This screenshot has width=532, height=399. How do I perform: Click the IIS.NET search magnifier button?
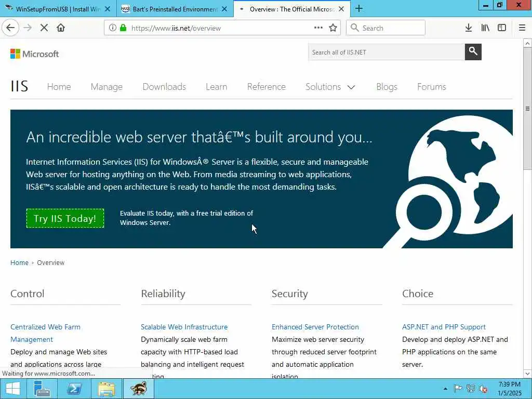coord(473,52)
